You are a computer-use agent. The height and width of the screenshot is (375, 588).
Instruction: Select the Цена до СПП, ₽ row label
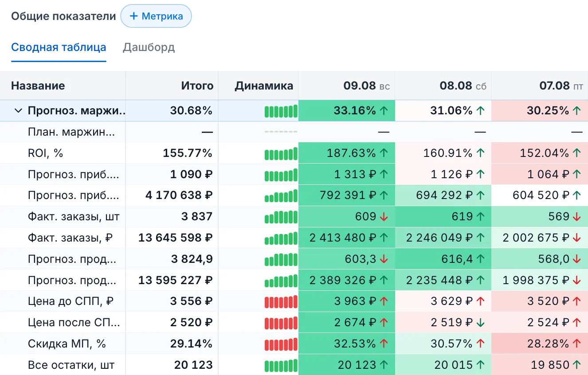point(71,302)
